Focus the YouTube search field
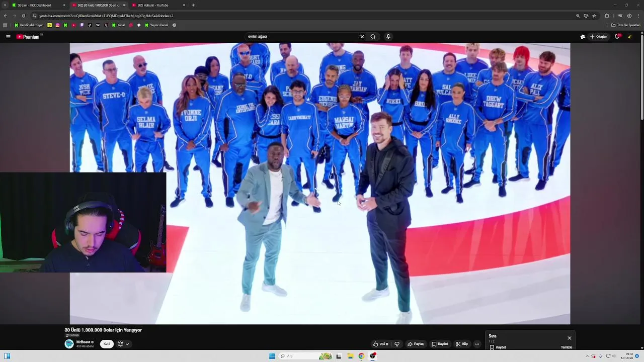The height and width of the screenshot is (362, 644). pos(302,37)
